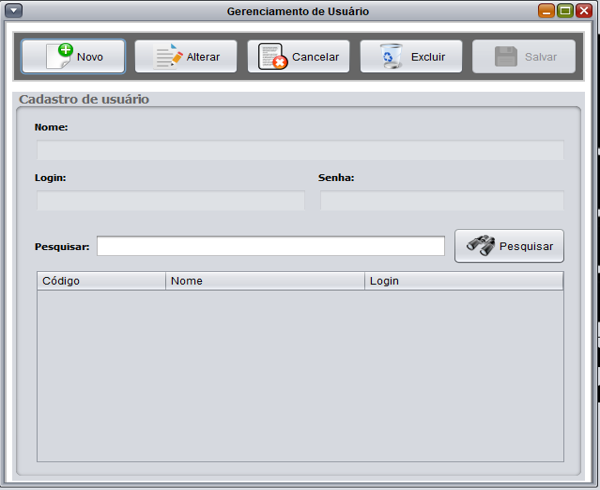Click the binoculars Pesquisar button
The width and height of the screenshot is (600, 490).
coord(509,246)
